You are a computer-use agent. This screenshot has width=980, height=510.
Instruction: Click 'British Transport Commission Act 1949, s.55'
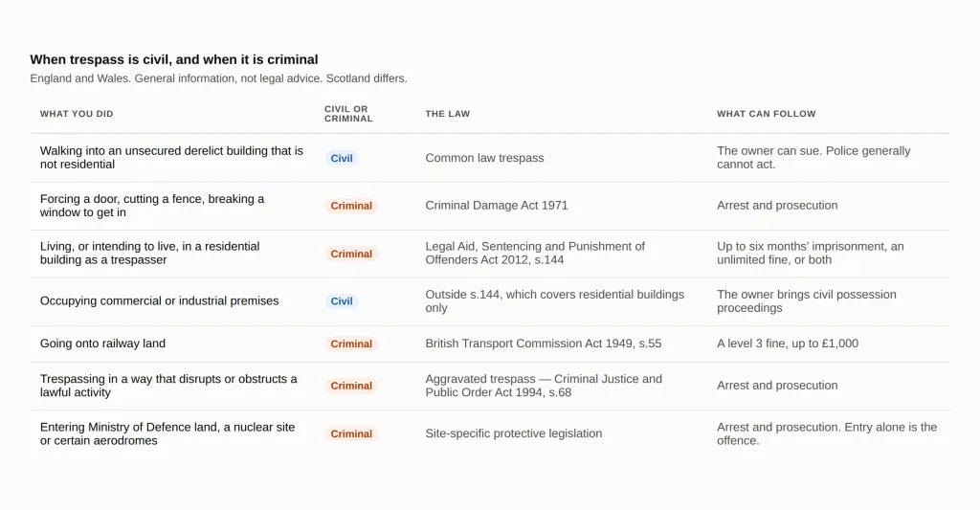544,344
